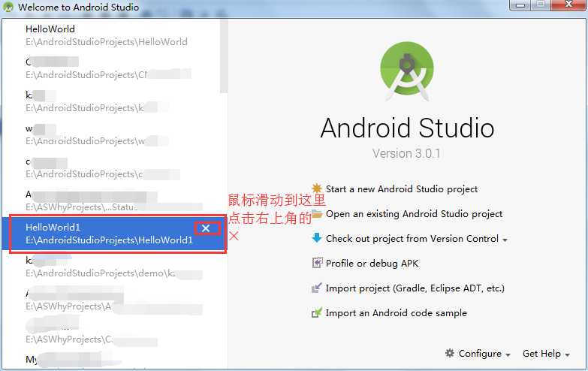Viewport: 588px width, 371px height.
Task: Click the Configure gear icon
Action: point(450,353)
